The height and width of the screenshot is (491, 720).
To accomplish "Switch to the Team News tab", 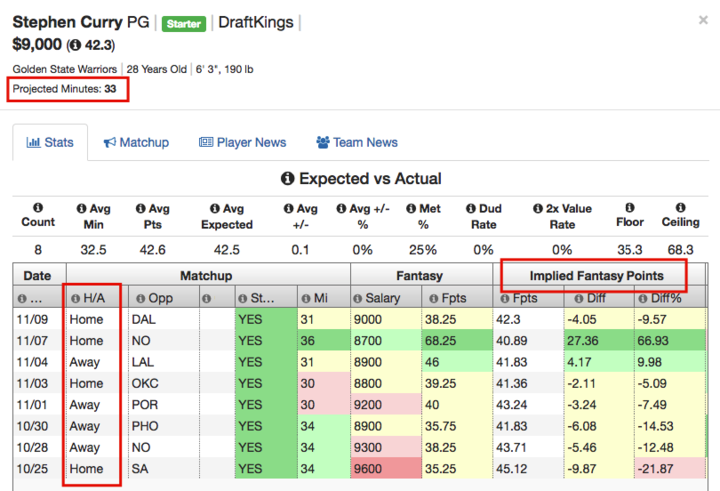I will point(356,143).
